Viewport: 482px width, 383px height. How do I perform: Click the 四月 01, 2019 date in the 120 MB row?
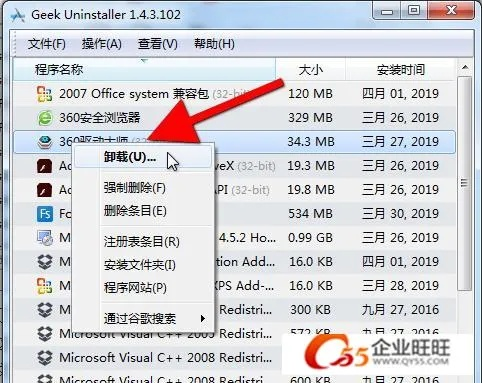(400, 94)
